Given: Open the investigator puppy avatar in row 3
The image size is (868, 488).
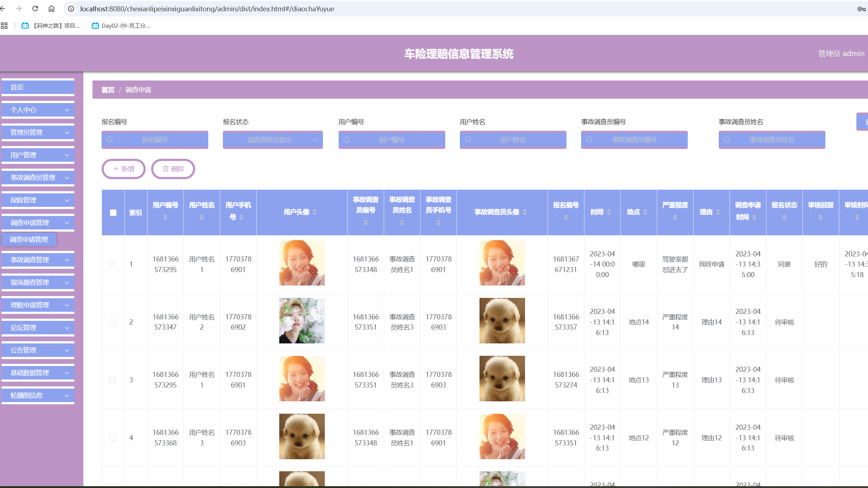Looking at the screenshot, I should pyautogui.click(x=502, y=378).
